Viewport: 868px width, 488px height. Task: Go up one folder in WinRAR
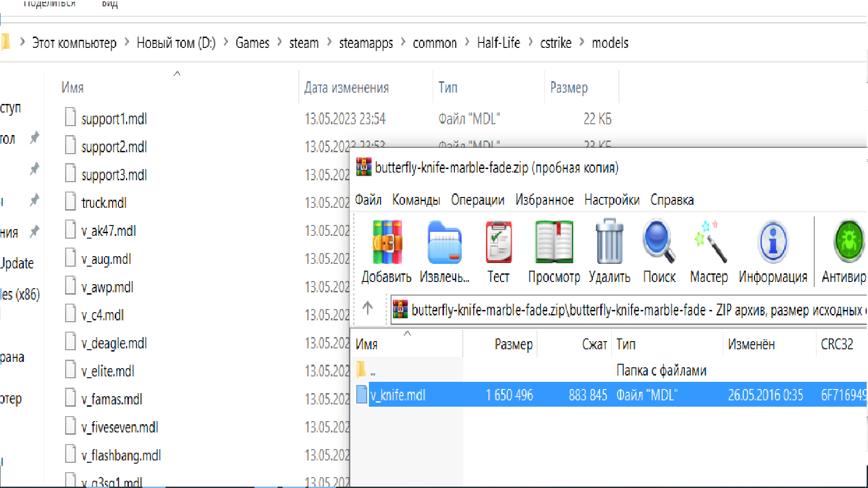[x=368, y=308]
